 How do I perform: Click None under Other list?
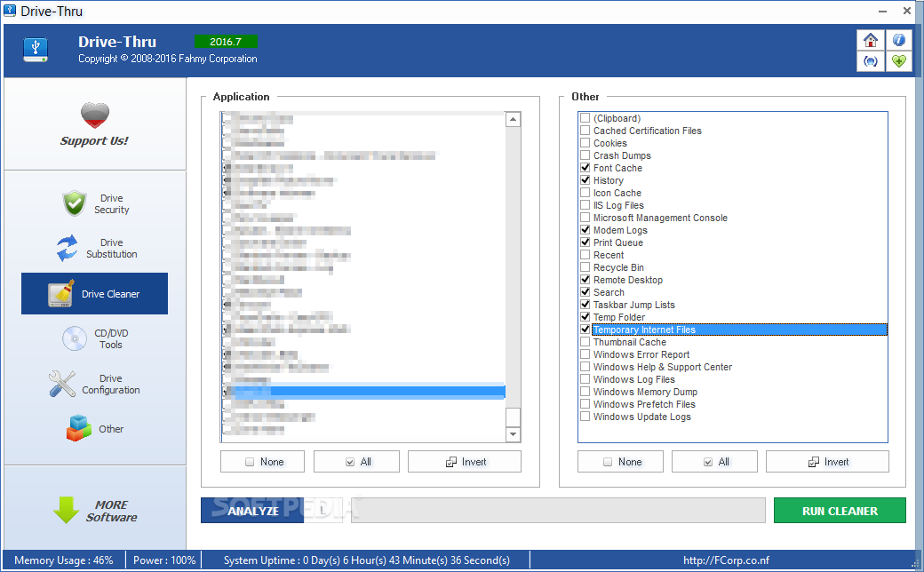(x=620, y=462)
